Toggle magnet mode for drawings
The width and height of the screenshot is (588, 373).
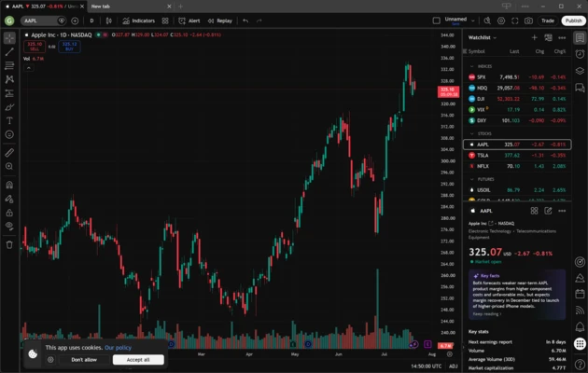tap(9, 185)
